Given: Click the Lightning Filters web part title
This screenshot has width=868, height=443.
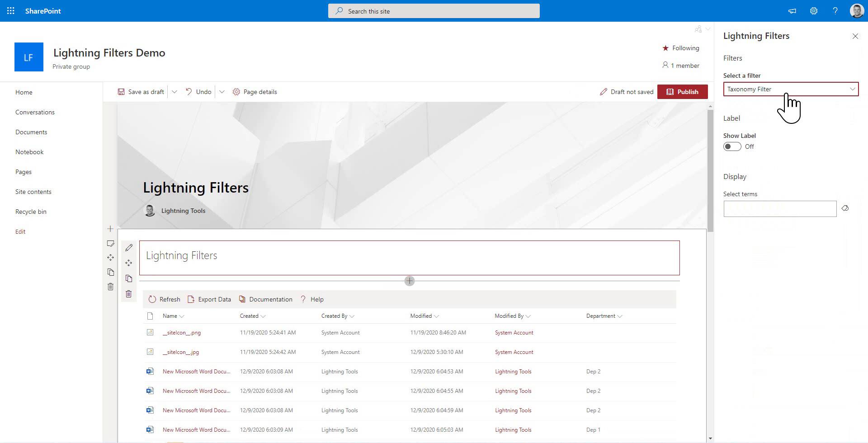Looking at the screenshot, I should point(182,255).
